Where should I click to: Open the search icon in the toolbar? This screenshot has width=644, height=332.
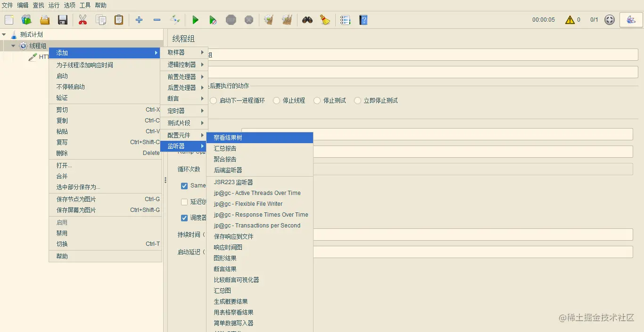(307, 20)
